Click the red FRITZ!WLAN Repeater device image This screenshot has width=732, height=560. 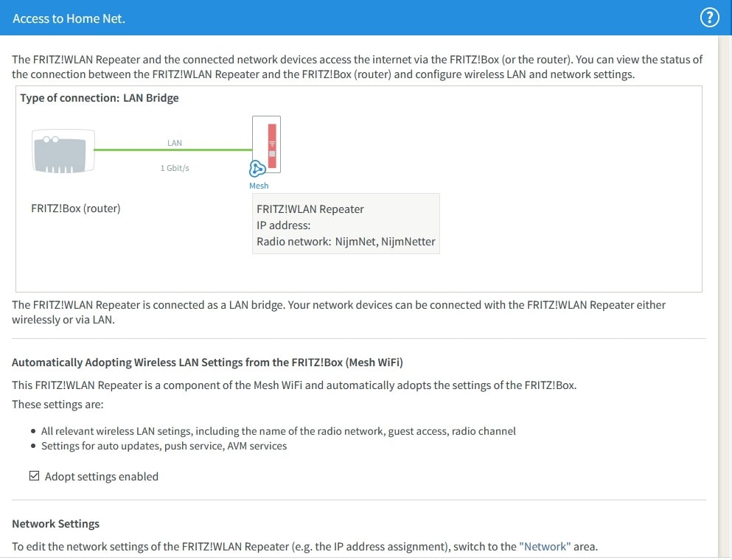pyautogui.click(x=271, y=143)
